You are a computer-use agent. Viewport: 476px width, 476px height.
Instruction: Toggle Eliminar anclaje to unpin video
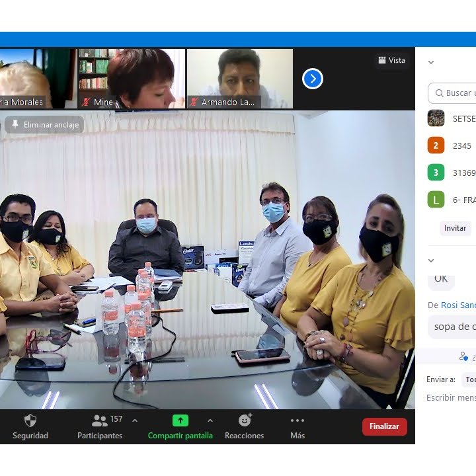click(x=45, y=124)
